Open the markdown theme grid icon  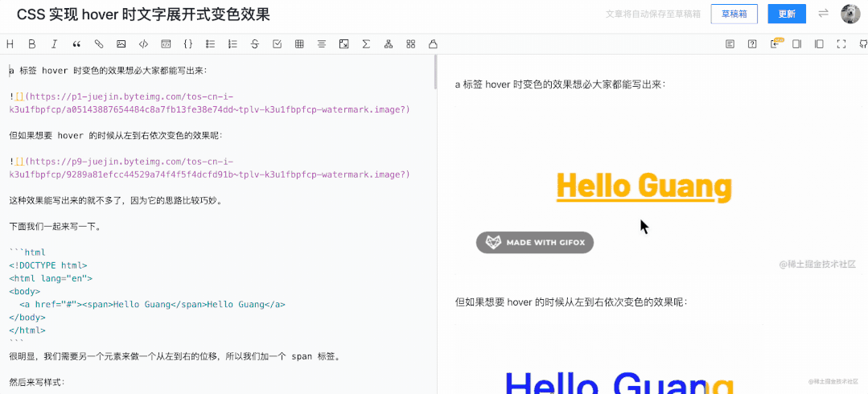point(411,44)
